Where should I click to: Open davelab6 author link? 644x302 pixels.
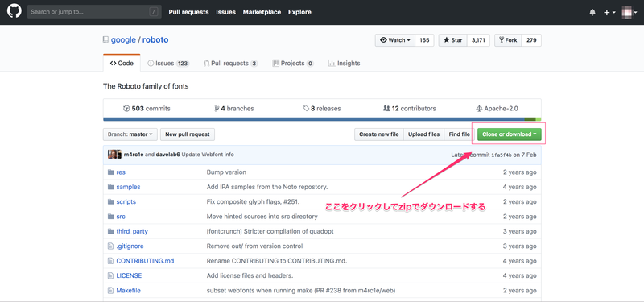(168, 155)
